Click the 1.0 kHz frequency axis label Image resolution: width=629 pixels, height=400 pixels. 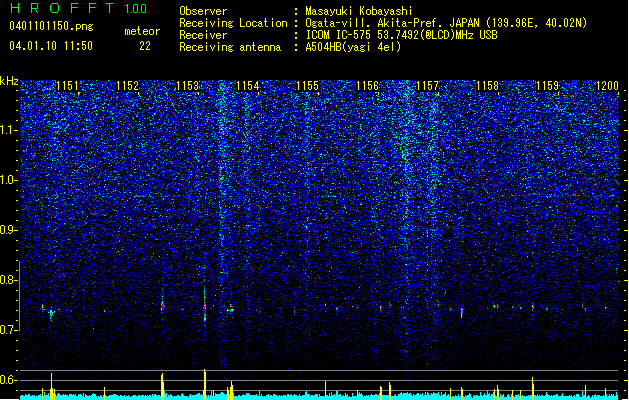pyautogui.click(x=9, y=180)
